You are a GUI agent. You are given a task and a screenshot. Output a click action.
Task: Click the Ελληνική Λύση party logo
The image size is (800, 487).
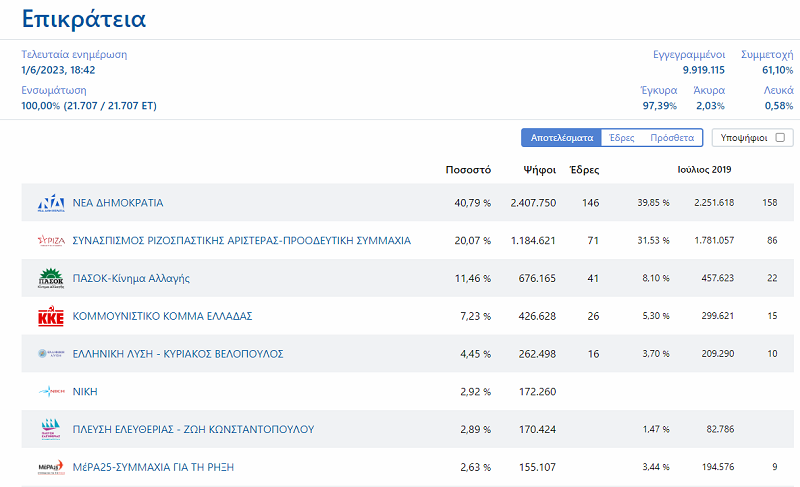pyautogui.click(x=51, y=353)
